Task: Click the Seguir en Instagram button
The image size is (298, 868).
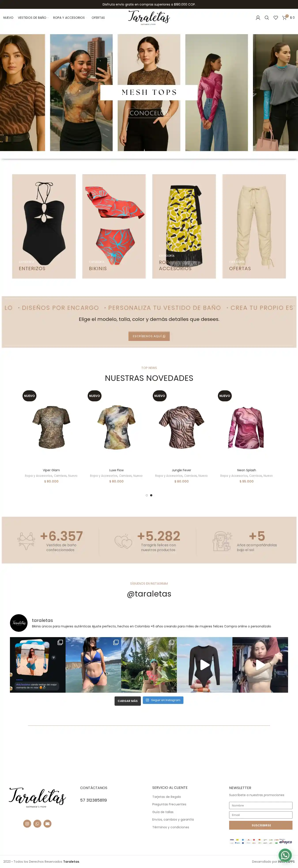Action: click(x=163, y=700)
